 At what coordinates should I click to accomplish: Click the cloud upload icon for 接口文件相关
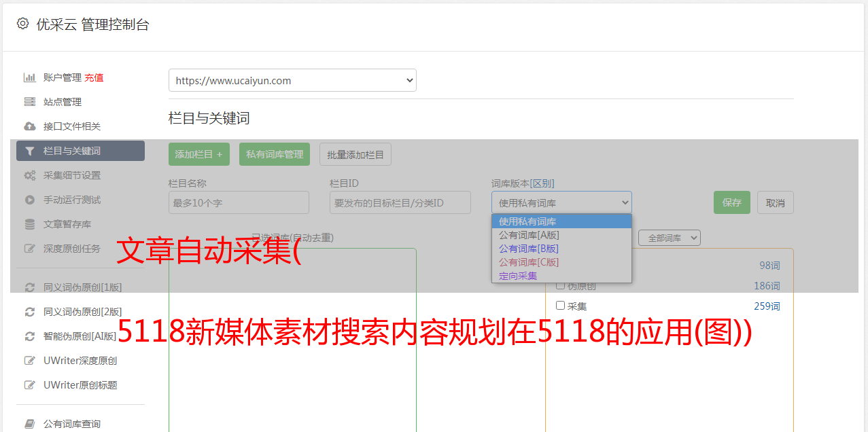[29, 126]
